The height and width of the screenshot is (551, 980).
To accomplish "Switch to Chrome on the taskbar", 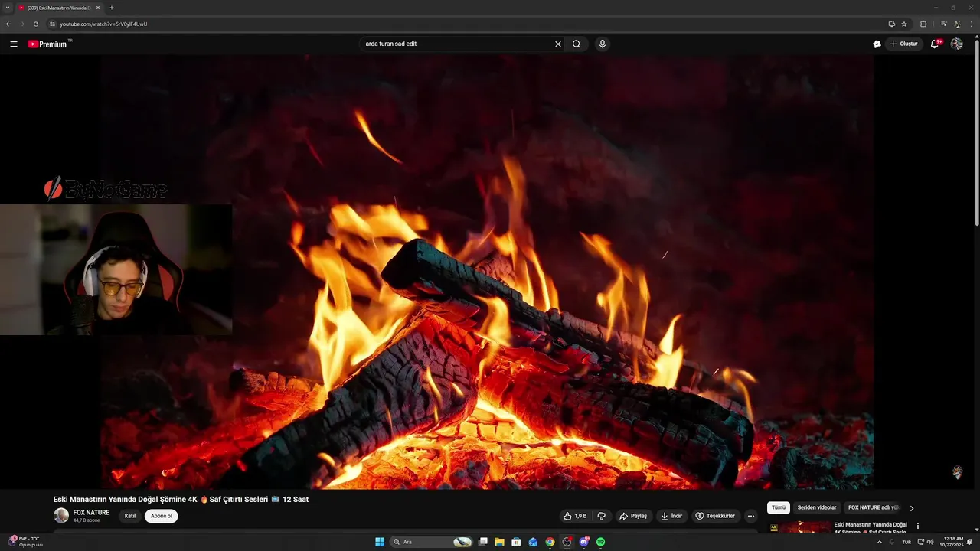I will point(550,542).
